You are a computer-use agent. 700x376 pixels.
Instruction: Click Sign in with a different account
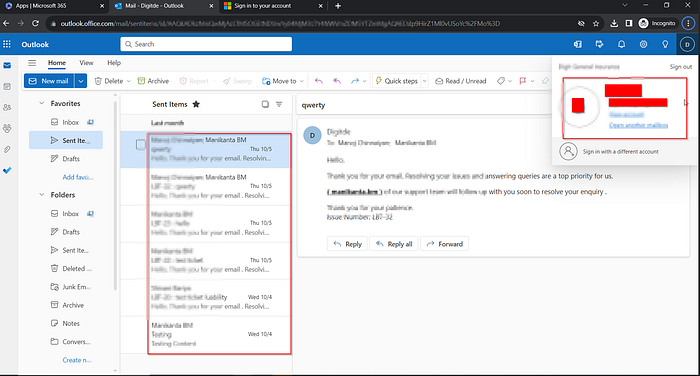tap(621, 151)
